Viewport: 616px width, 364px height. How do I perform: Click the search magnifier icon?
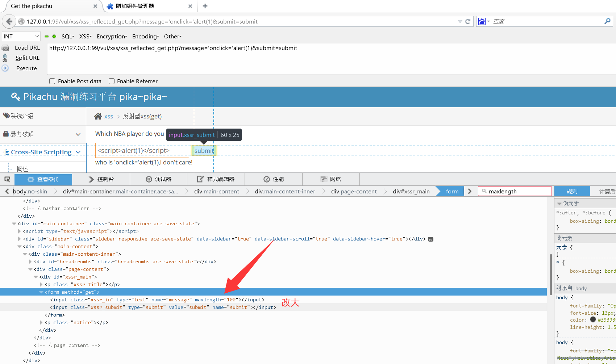coord(607,21)
